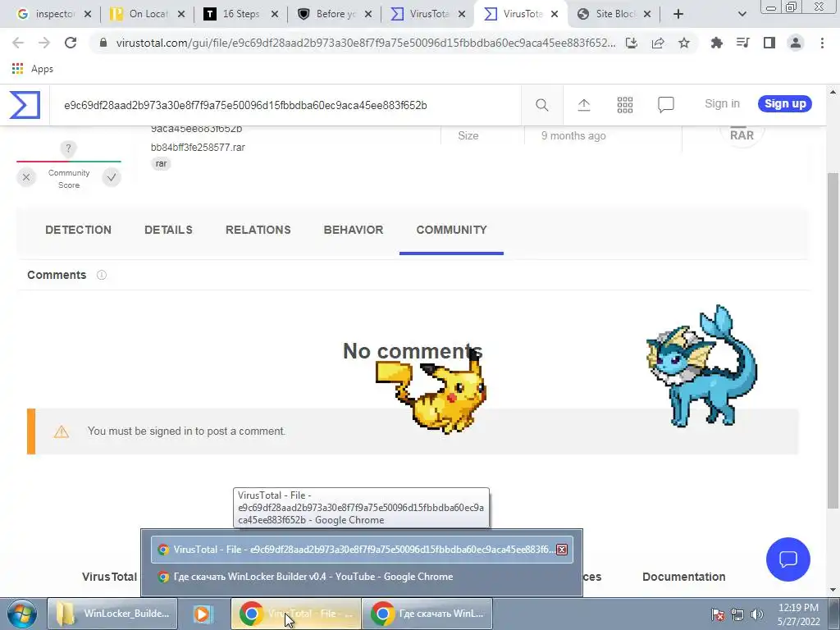Open the blue chat widget button
840x630 pixels.
click(x=787, y=559)
